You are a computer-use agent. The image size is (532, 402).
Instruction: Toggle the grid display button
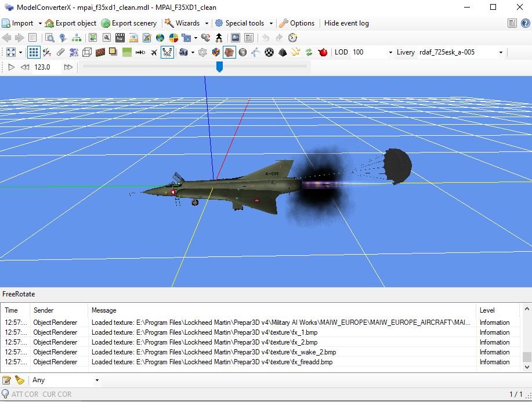(x=34, y=52)
